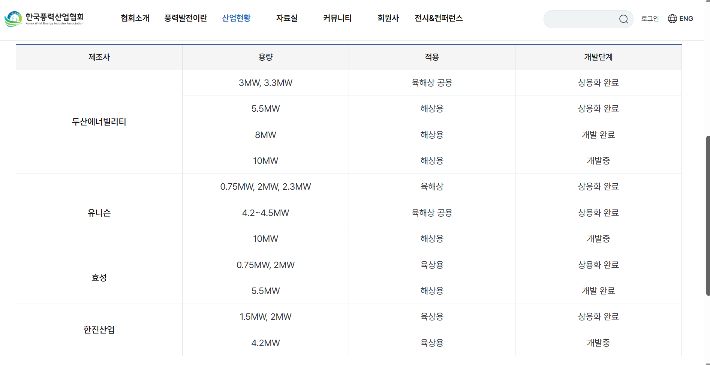Click the 1.5MW, 2MW capacity cell
The image size is (710, 365).
265,317
